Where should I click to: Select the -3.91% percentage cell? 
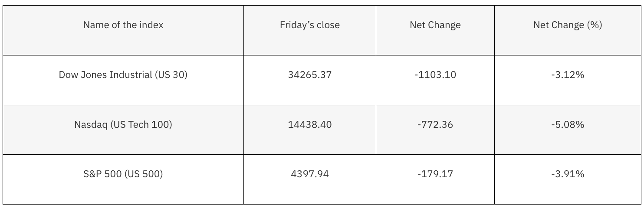click(567, 174)
